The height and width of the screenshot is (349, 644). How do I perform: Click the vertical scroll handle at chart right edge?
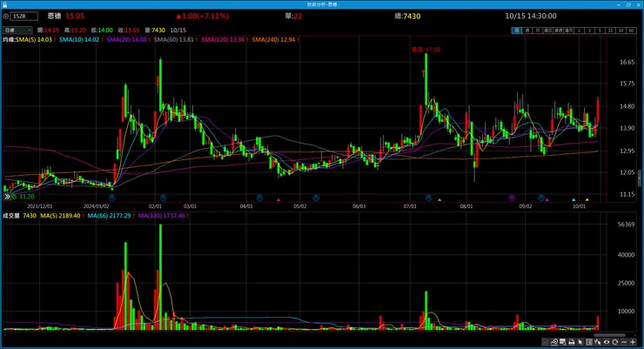(640, 179)
